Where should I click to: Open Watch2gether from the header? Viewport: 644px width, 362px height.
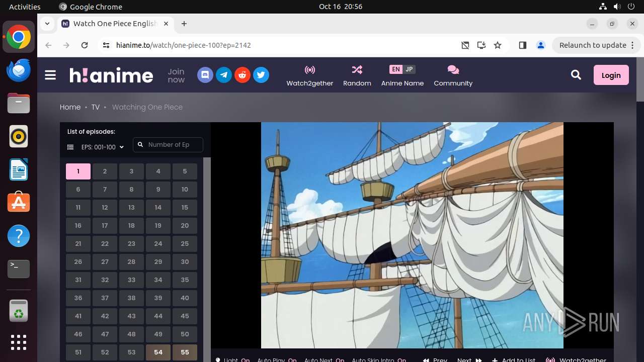pos(310,75)
